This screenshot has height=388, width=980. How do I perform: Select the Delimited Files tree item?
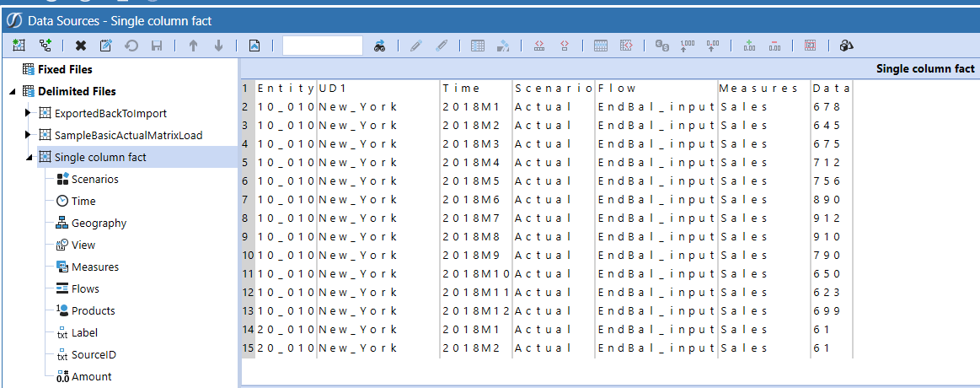tap(77, 91)
